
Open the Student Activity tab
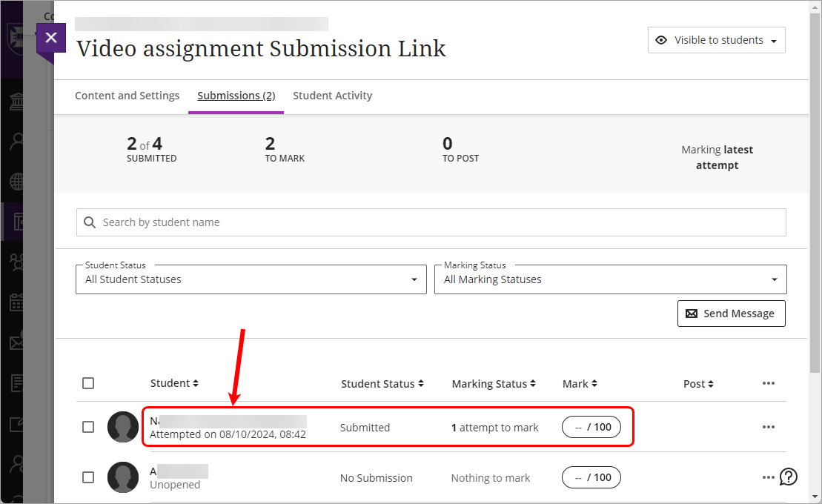click(x=332, y=96)
